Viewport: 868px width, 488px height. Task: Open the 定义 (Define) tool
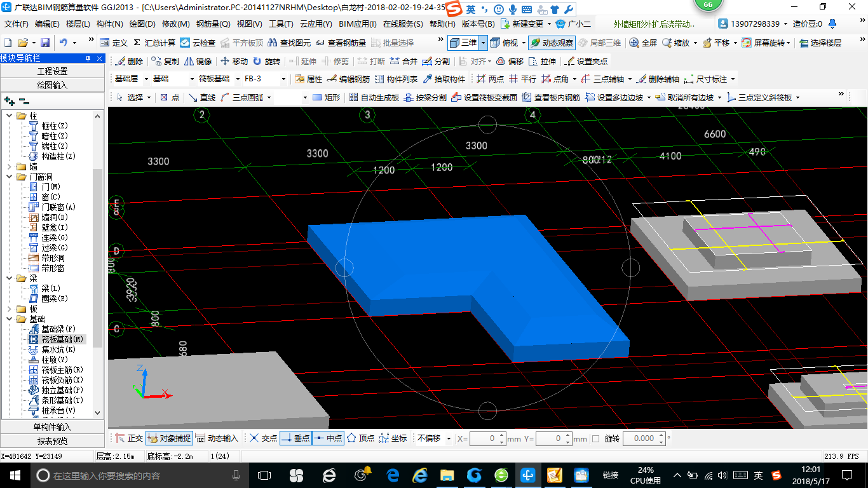[114, 43]
